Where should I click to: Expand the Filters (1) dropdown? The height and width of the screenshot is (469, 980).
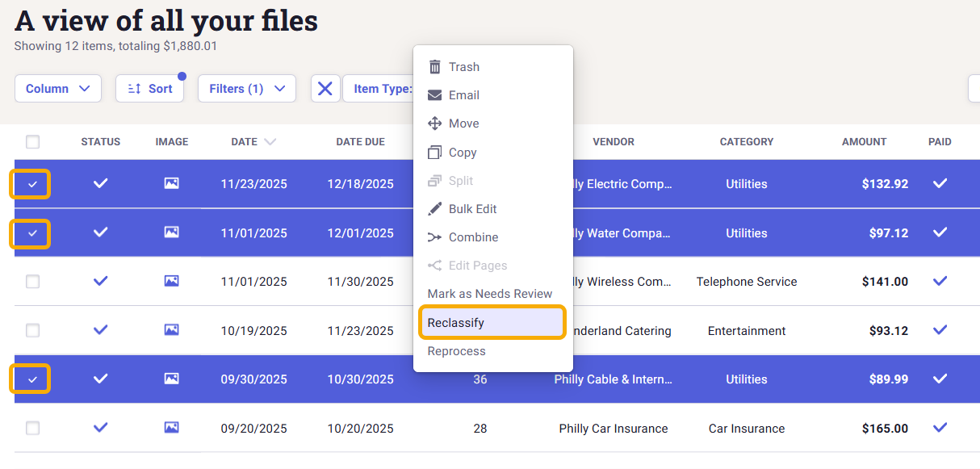coord(247,89)
